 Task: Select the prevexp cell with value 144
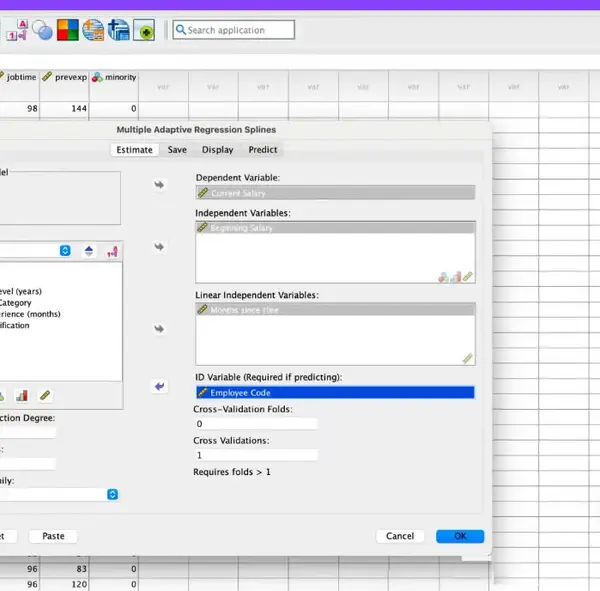(x=64, y=109)
